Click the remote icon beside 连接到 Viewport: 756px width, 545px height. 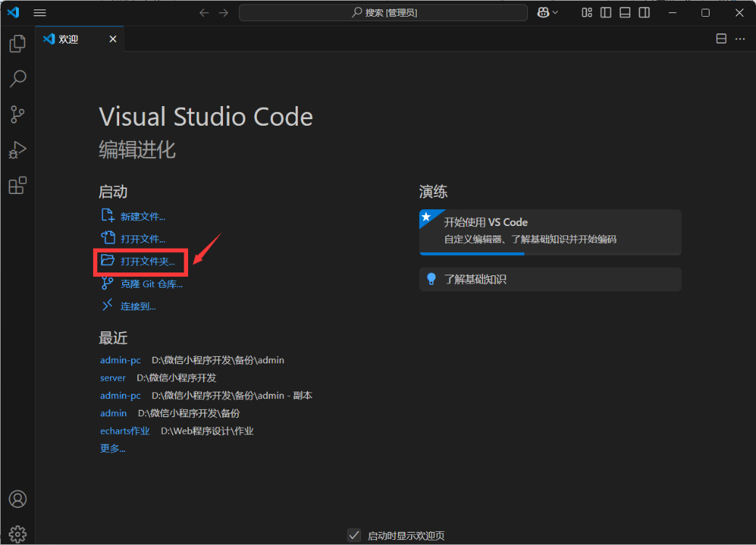107,304
